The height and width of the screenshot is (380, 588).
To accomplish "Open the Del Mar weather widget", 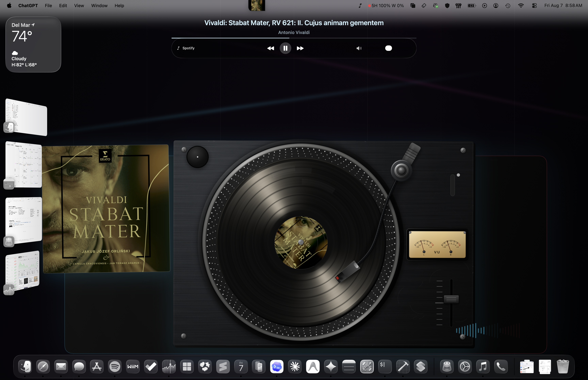I will tap(33, 44).
